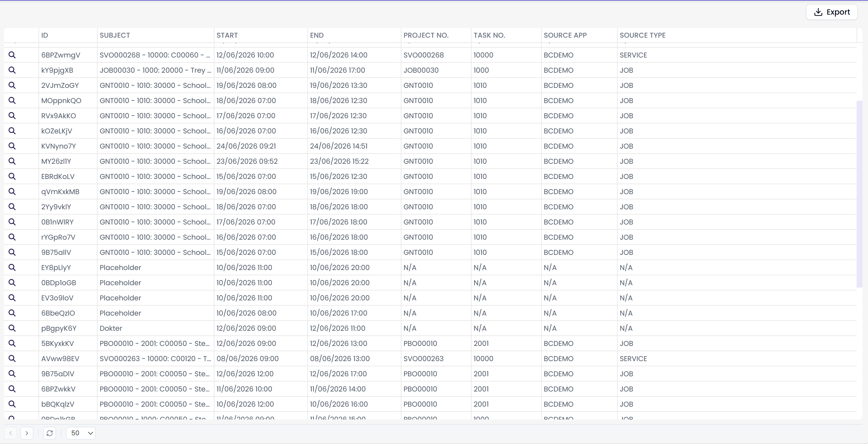Refresh the table data

click(50, 433)
